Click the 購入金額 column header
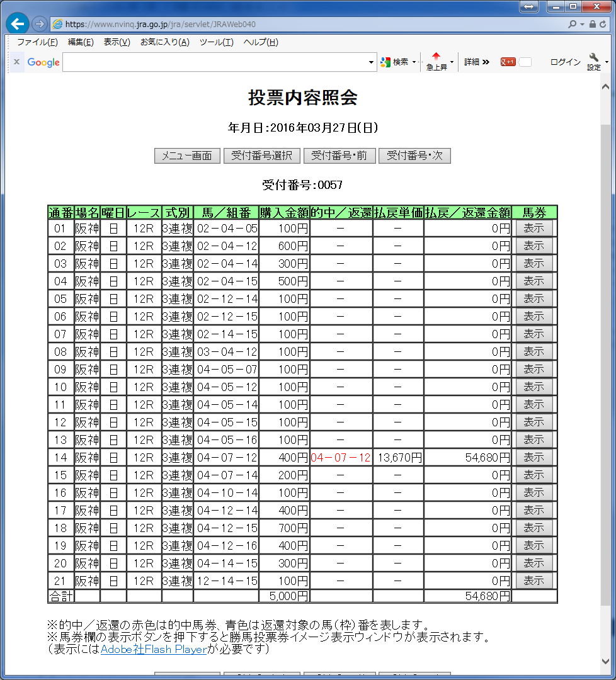The width and height of the screenshot is (616, 680). click(284, 213)
